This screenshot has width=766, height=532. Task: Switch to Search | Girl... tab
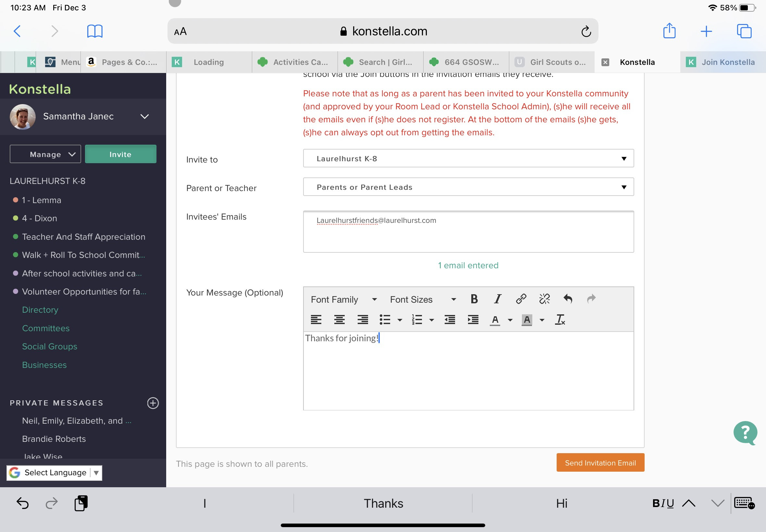click(380, 62)
